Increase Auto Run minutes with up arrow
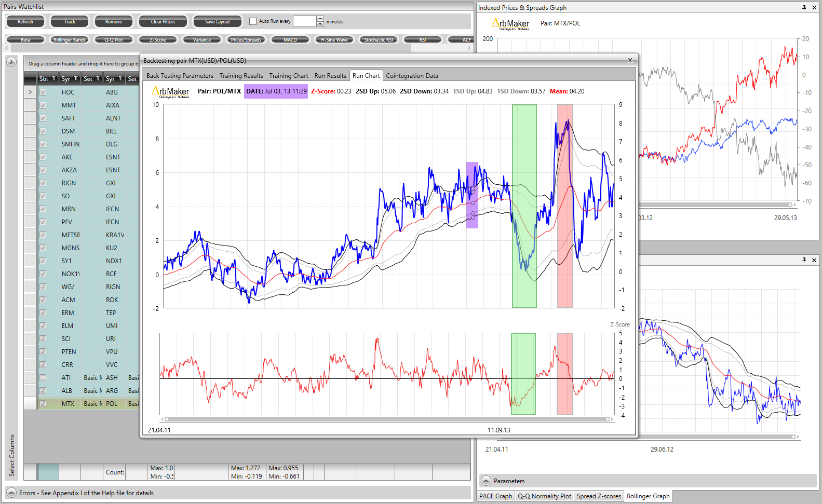Image resolution: width=822 pixels, height=504 pixels. point(320,19)
